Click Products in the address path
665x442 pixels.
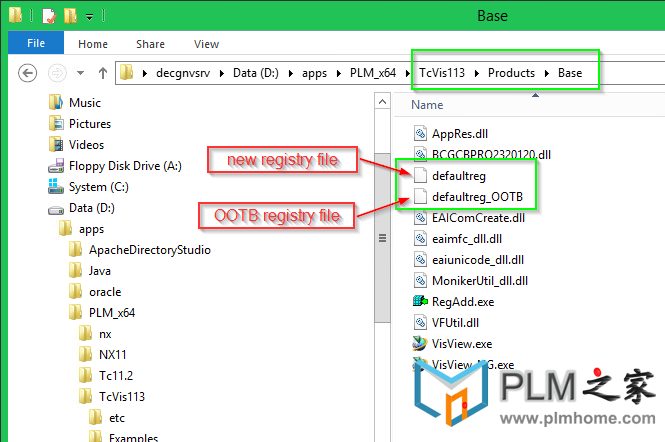(511, 73)
